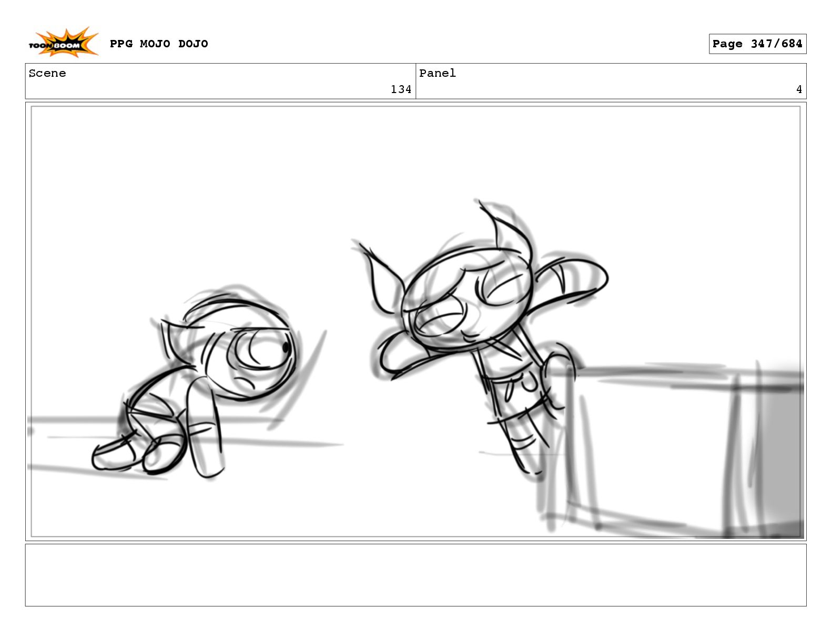
Task: Click the 'Panel' label
Action: [x=438, y=73]
